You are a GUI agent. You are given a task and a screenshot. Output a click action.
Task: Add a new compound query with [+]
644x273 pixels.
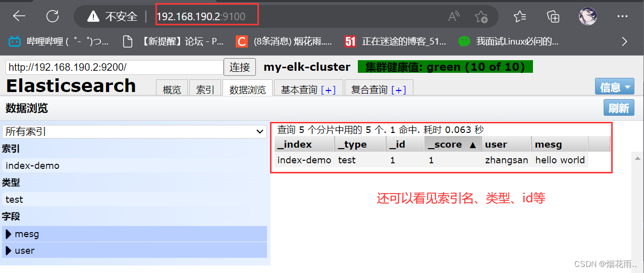[x=398, y=90]
